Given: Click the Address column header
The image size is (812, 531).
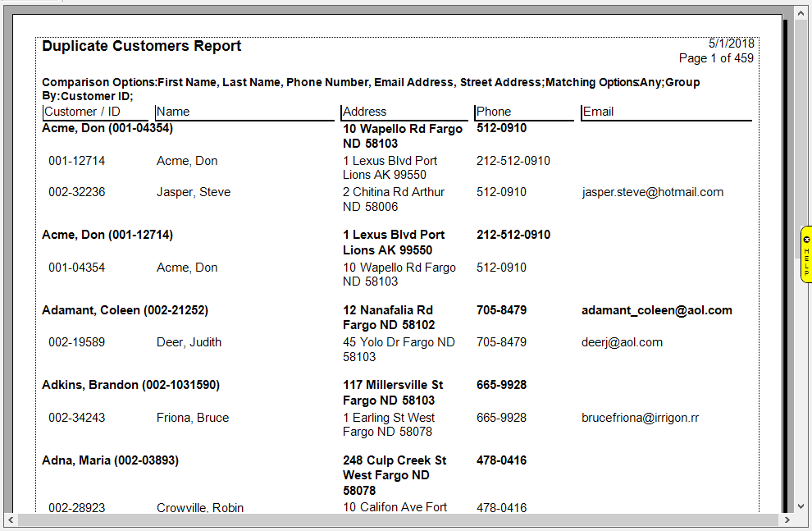Looking at the screenshot, I should [364, 112].
